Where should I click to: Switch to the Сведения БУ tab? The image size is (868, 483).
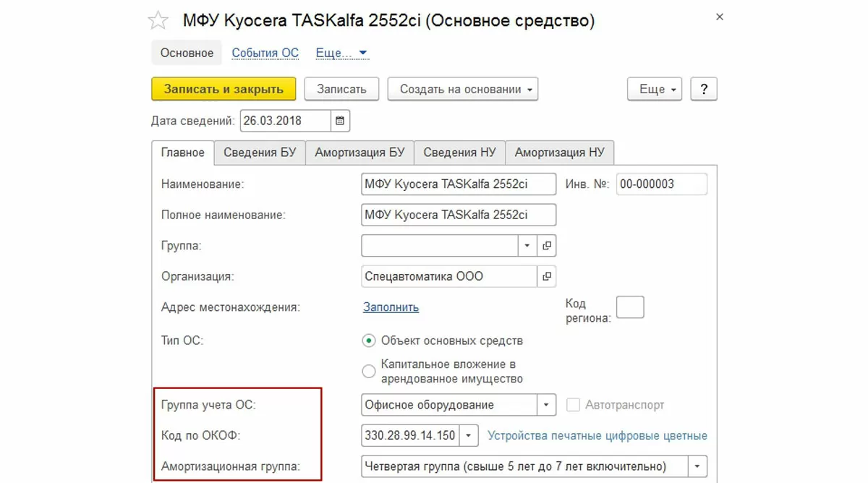pos(260,153)
